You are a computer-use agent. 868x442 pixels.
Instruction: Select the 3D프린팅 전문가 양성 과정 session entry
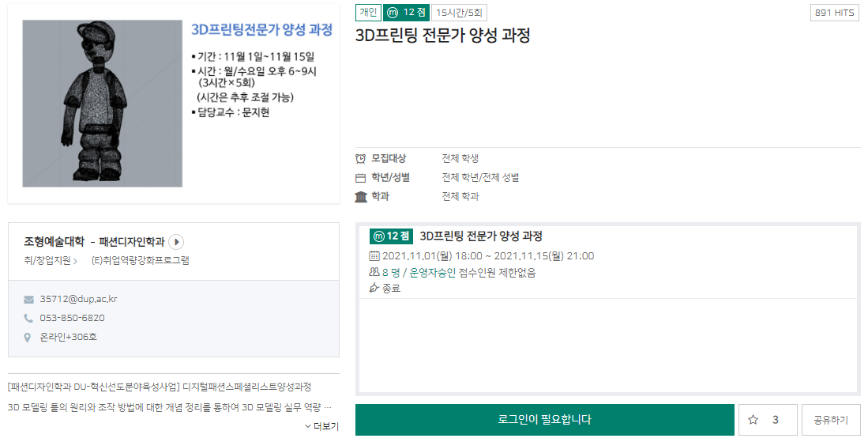[x=480, y=236]
